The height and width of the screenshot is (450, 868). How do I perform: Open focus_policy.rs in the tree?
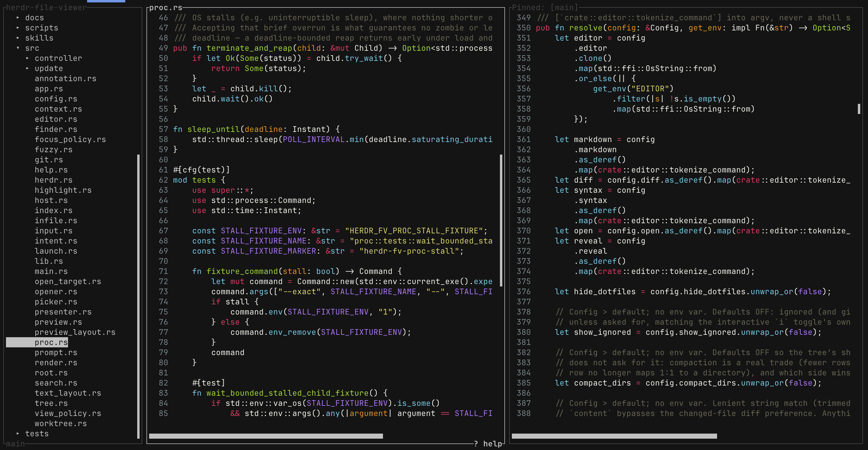click(70, 139)
